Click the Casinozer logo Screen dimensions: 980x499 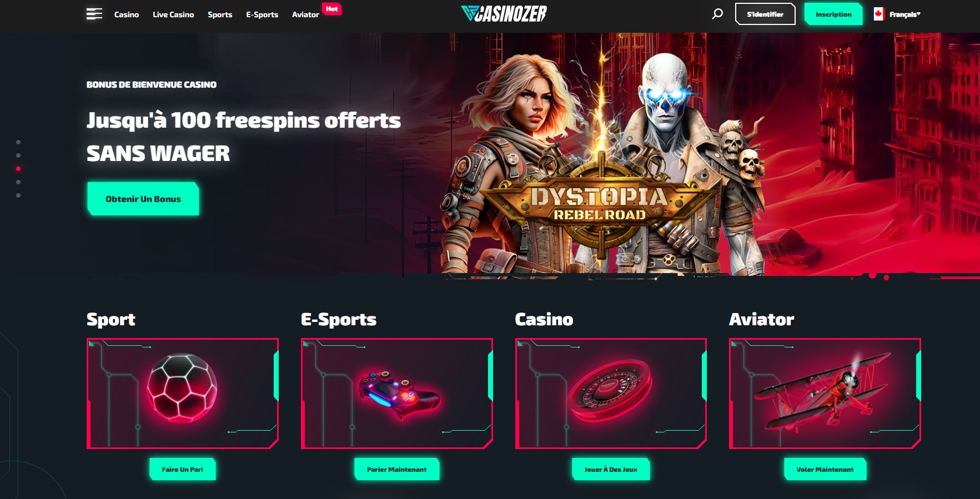pos(504,14)
